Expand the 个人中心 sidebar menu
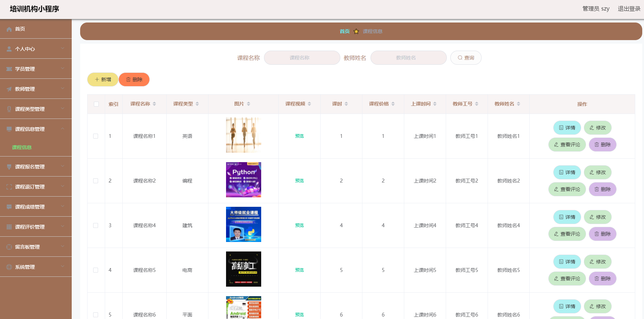The height and width of the screenshot is (319, 644). [x=36, y=49]
